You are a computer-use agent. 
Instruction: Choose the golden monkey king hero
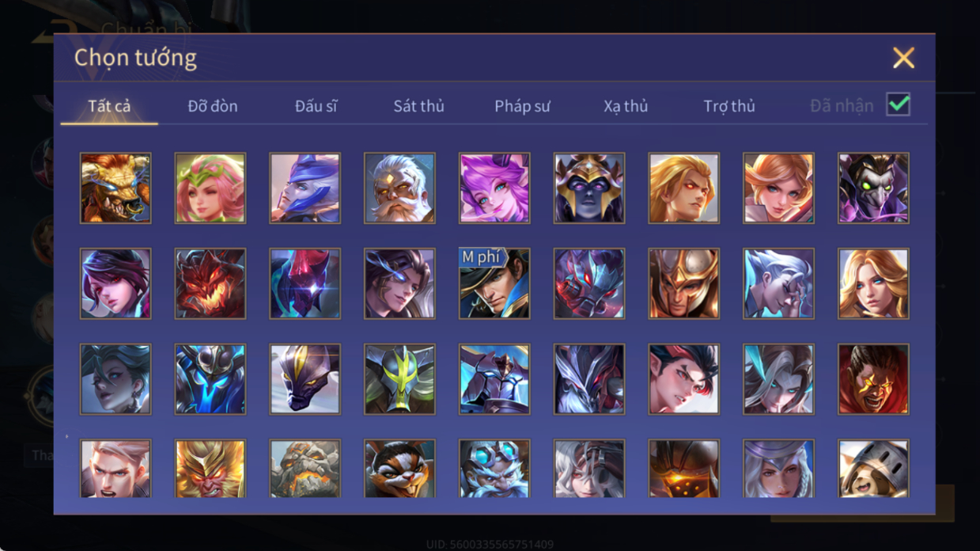click(x=210, y=469)
